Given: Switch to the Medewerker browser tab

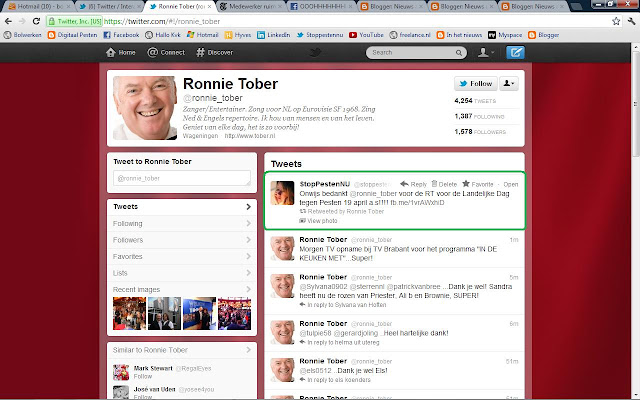Looking at the screenshot, I should (251, 7).
